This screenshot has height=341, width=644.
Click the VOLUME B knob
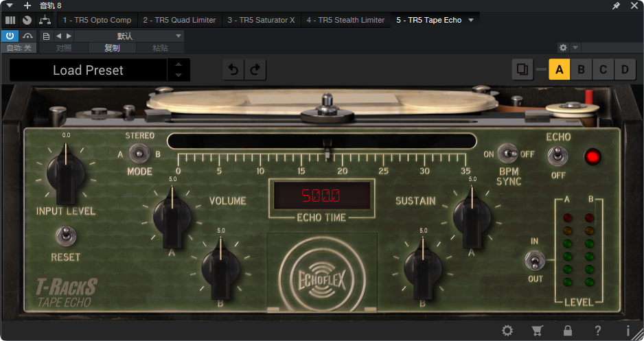220,269
